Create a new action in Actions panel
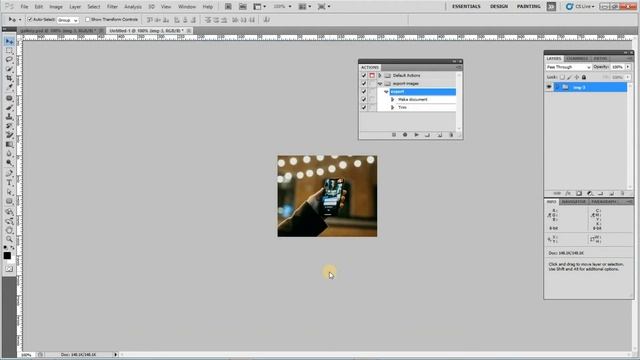The height and width of the screenshot is (360, 640). [440, 135]
